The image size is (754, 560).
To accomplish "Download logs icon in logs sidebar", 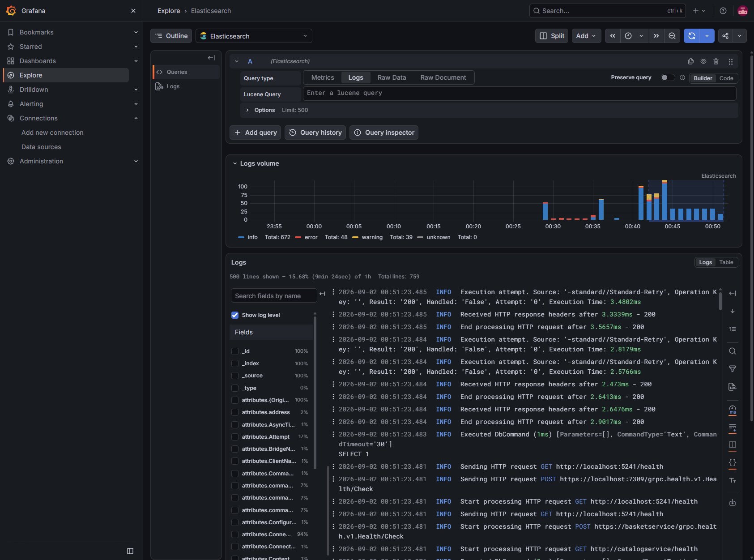I will click(733, 503).
